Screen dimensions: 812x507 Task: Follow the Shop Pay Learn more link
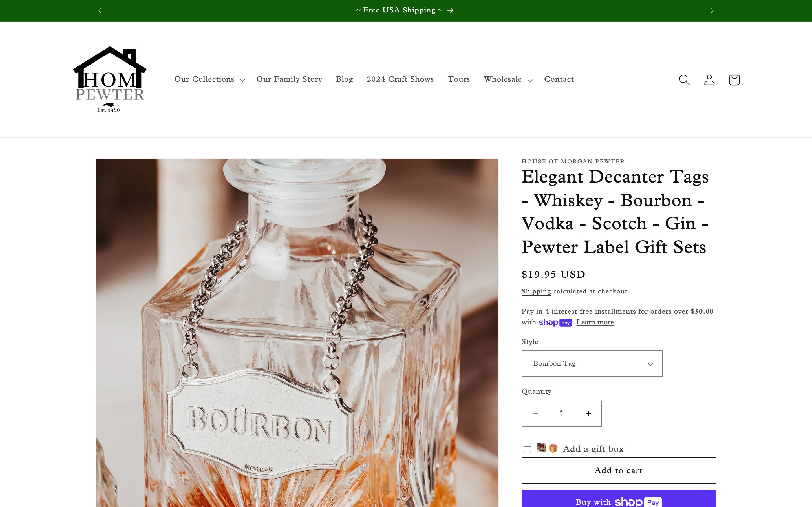595,322
